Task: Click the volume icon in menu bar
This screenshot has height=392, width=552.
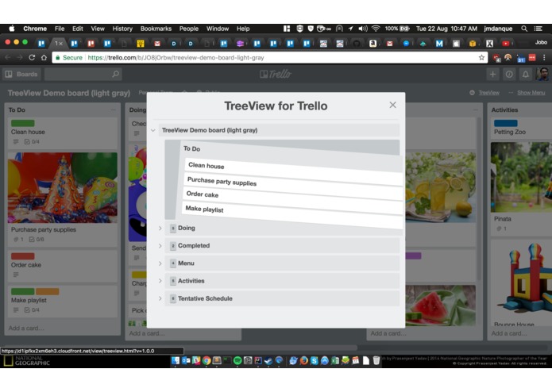Action: click(x=363, y=29)
